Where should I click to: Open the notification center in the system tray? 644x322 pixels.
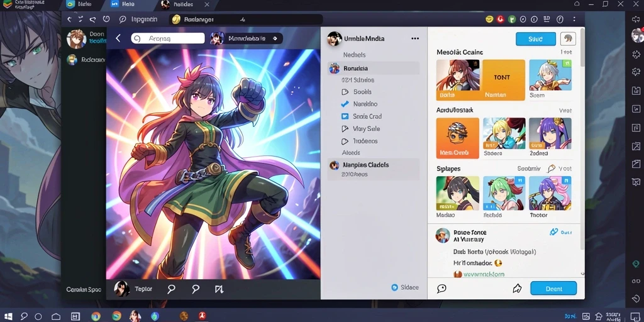coord(635,316)
